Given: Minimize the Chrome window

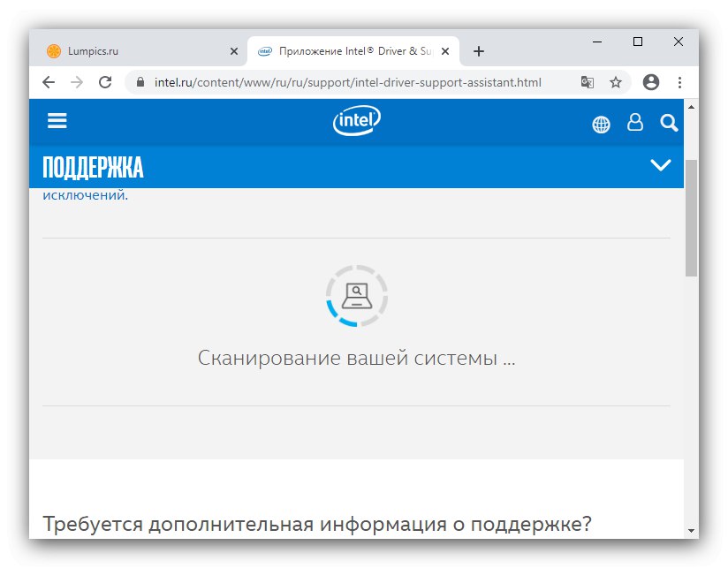Looking at the screenshot, I should [597, 42].
